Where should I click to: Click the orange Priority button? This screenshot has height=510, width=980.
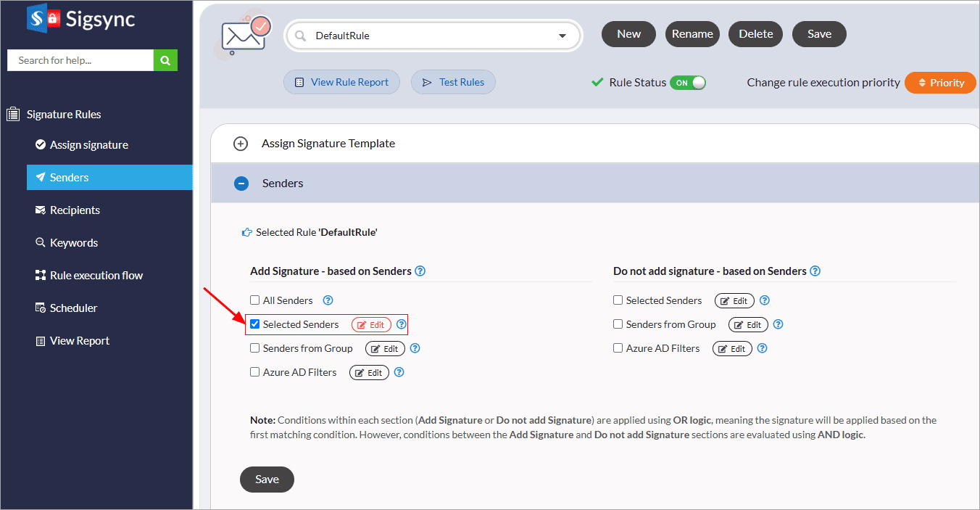coord(939,83)
